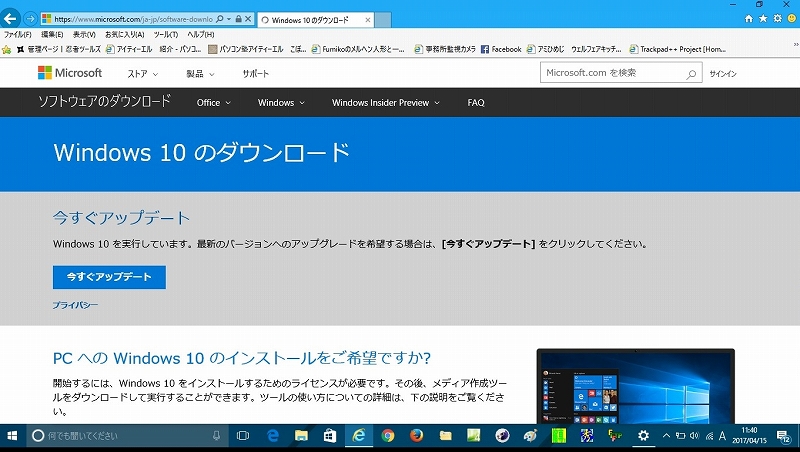Open Task View from the taskbar
Image resolution: width=800 pixels, height=452 pixels.
pyautogui.click(x=243, y=436)
